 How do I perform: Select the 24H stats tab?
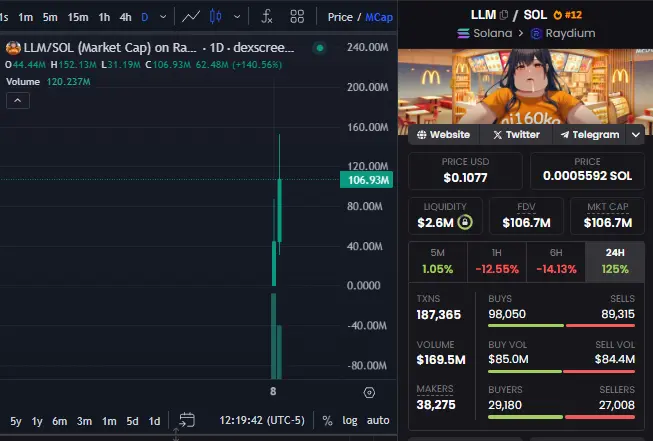coord(615,262)
